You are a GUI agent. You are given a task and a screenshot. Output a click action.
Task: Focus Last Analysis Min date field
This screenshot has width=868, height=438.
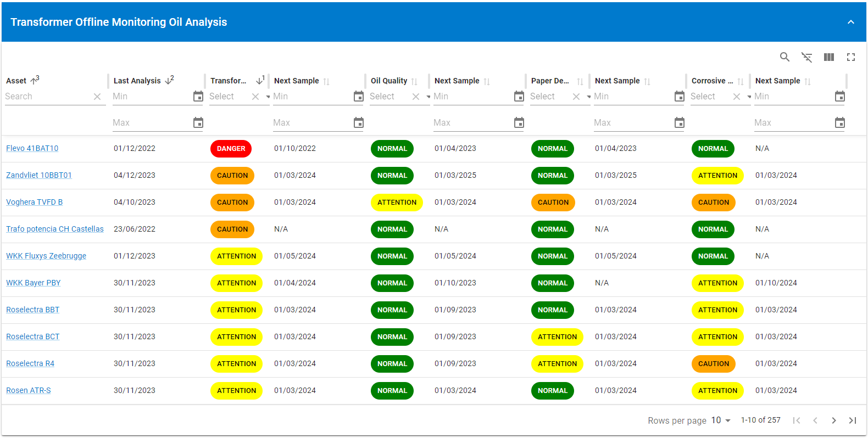coord(152,97)
